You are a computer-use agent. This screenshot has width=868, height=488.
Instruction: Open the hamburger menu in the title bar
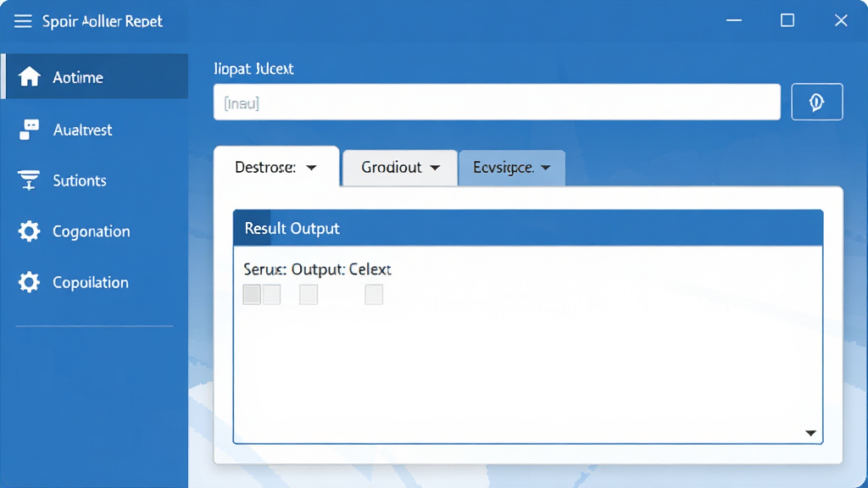point(23,21)
